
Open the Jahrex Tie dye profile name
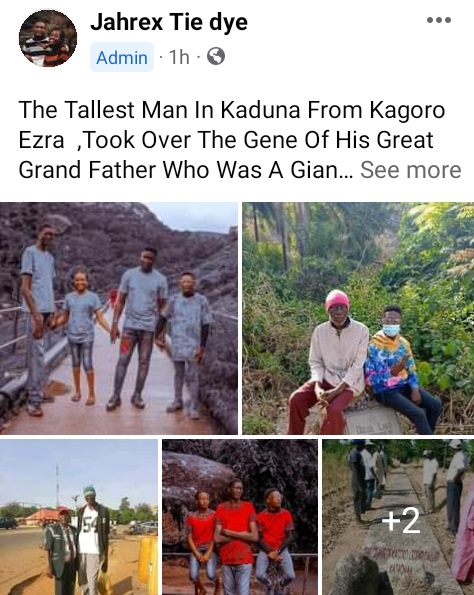click(169, 22)
